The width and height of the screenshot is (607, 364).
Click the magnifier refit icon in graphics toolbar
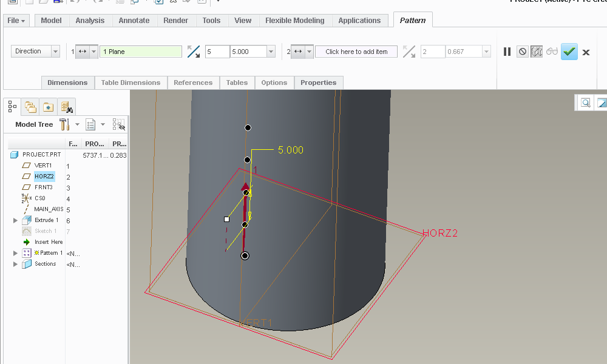(x=586, y=103)
